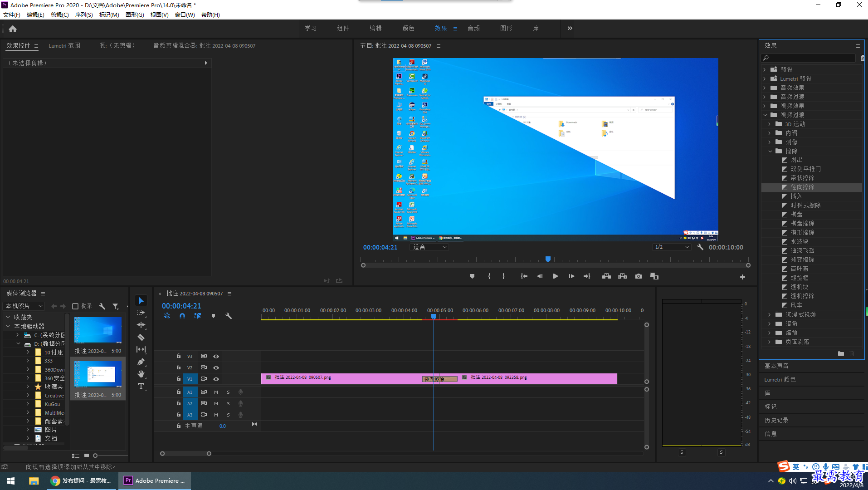
Task: Open the 序列(S) menu
Action: (x=84, y=15)
